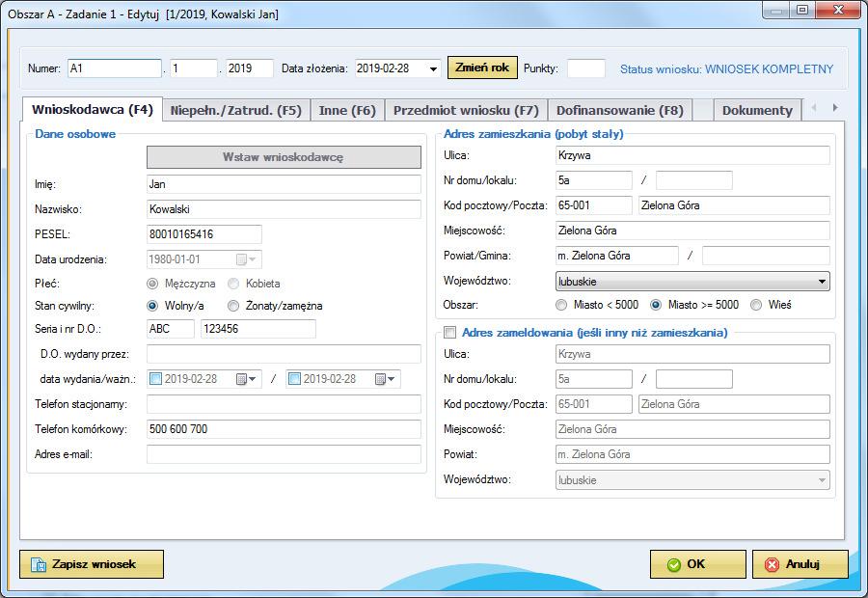Choose the Miasto < 5000 area option
The image size is (868, 598).
561,305
